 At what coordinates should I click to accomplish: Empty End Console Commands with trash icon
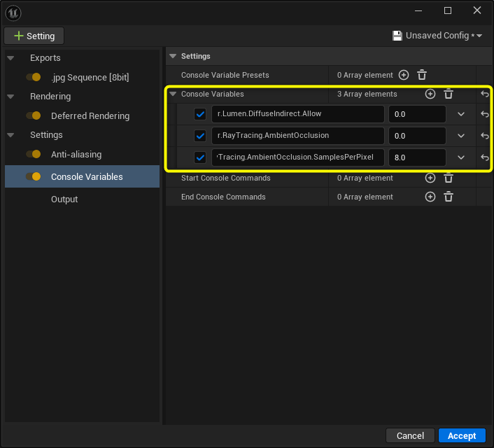pyautogui.click(x=449, y=197)
